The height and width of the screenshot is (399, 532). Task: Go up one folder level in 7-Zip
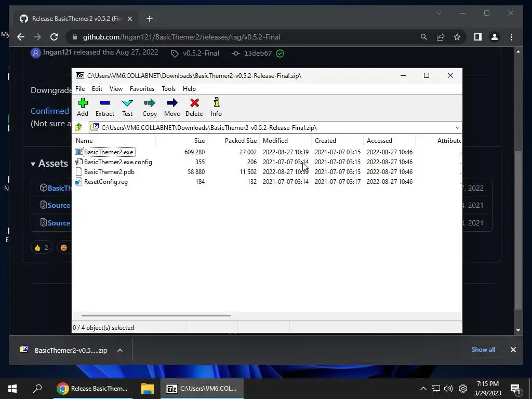[78, 128]
